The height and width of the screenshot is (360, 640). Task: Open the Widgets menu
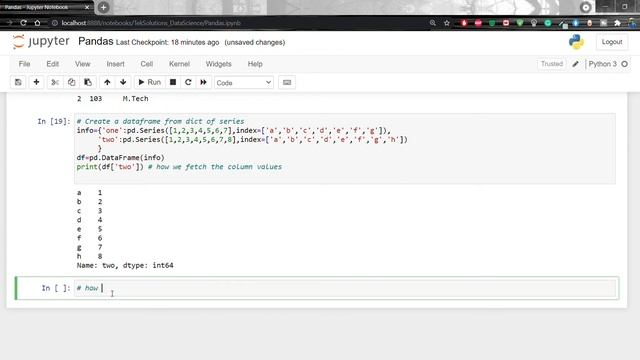[219, 64]
